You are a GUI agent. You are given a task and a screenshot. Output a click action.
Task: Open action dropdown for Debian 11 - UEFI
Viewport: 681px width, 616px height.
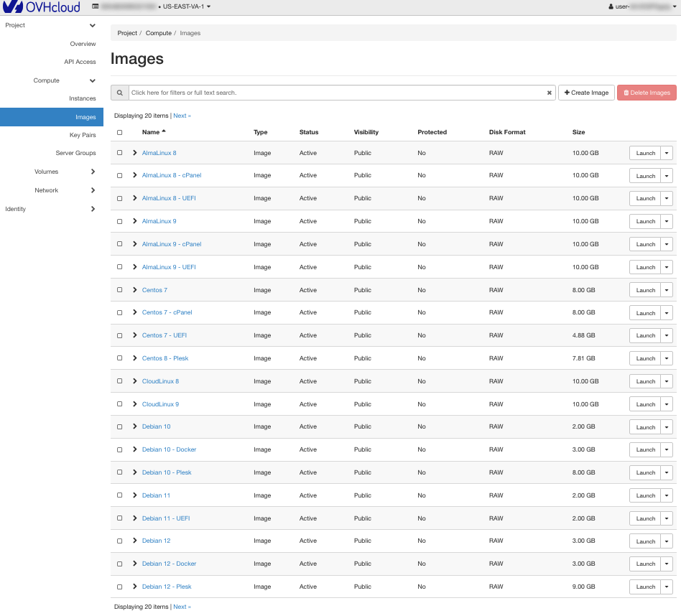click(x=667, y=518)
